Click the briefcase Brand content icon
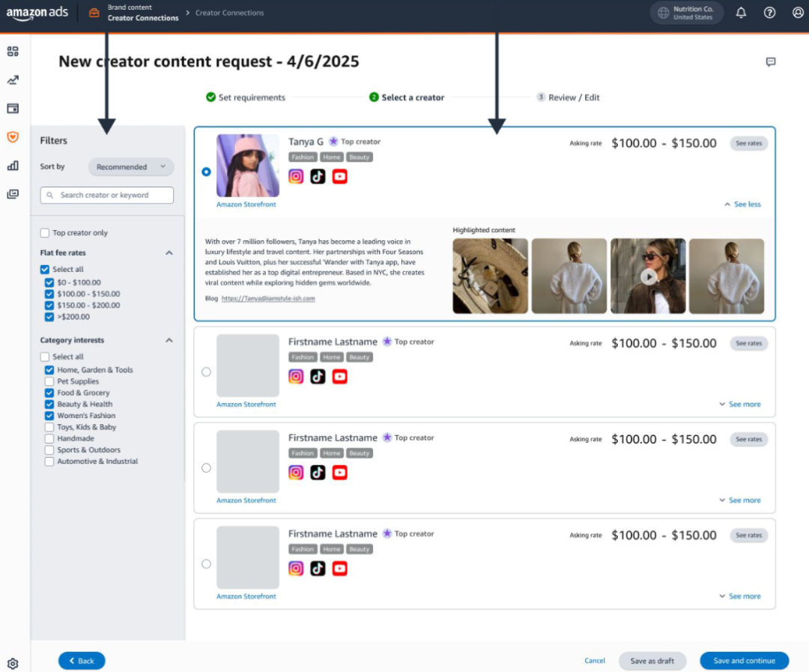The height and width of the screenshot is (672, 809). pos(94,13)
